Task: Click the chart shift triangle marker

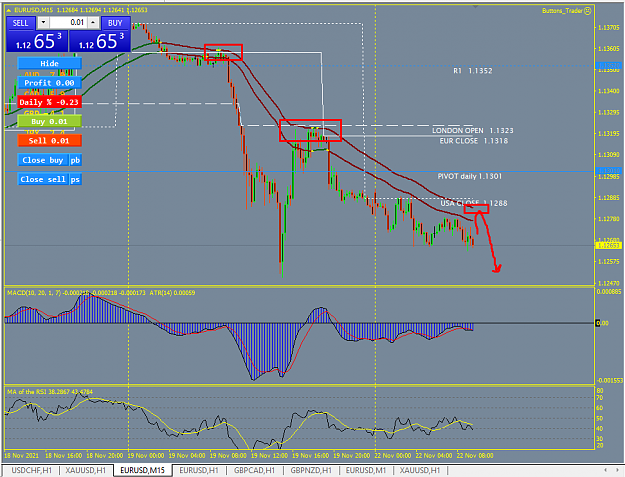Action: coord(475,7)
